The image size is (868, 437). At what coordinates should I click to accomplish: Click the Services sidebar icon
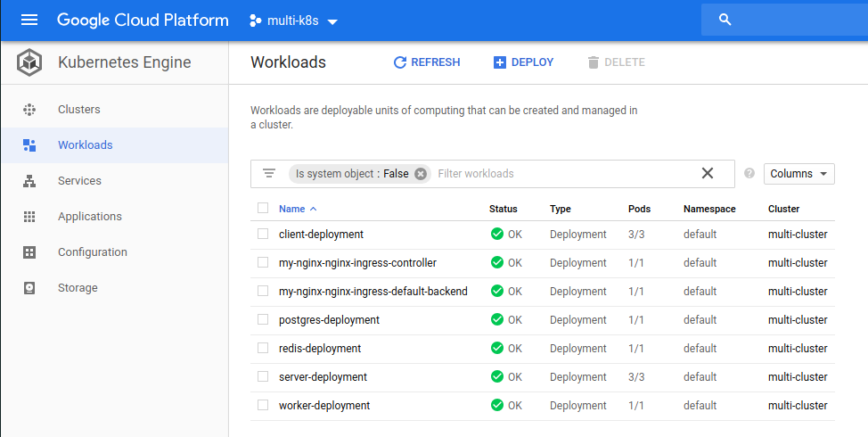[29, 181]
